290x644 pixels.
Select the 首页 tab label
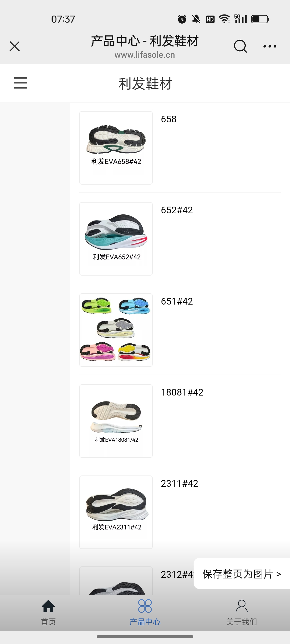click(48, 622)
